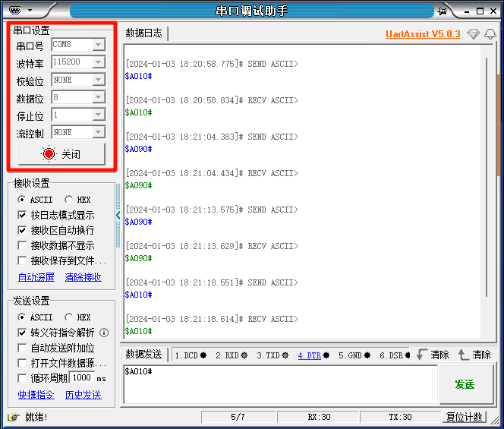
Task: Click the 18:20:58.775 SEND ASCII log line
Action: coord(212,64)
